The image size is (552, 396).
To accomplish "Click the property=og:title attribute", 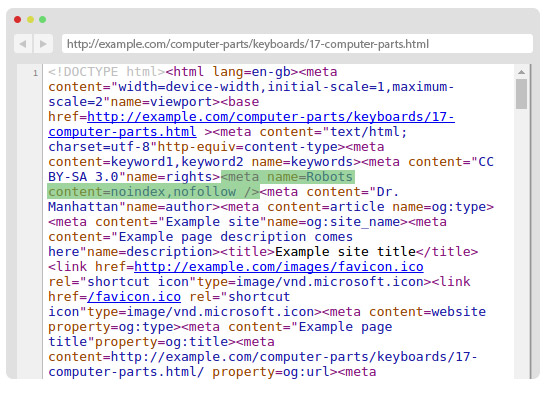I will click(x=161, y=342).
